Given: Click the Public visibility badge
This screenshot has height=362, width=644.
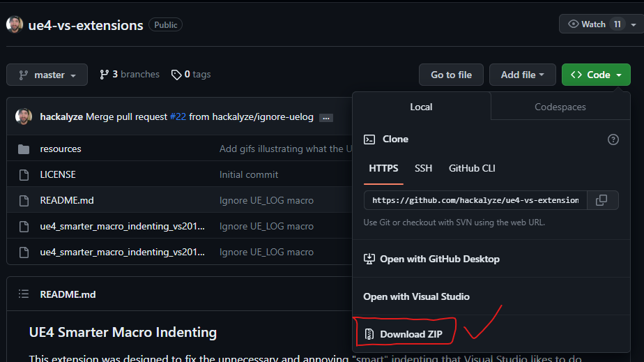Looking at the screenshot, I should coord(165,25).
